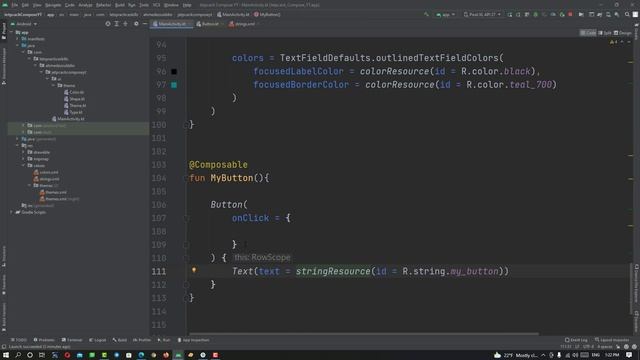The width and height of the screenshot is (640, 360).
Task: Click the MyButton() breadcrumb in navigation bar
Action: (x=267, y=15)
